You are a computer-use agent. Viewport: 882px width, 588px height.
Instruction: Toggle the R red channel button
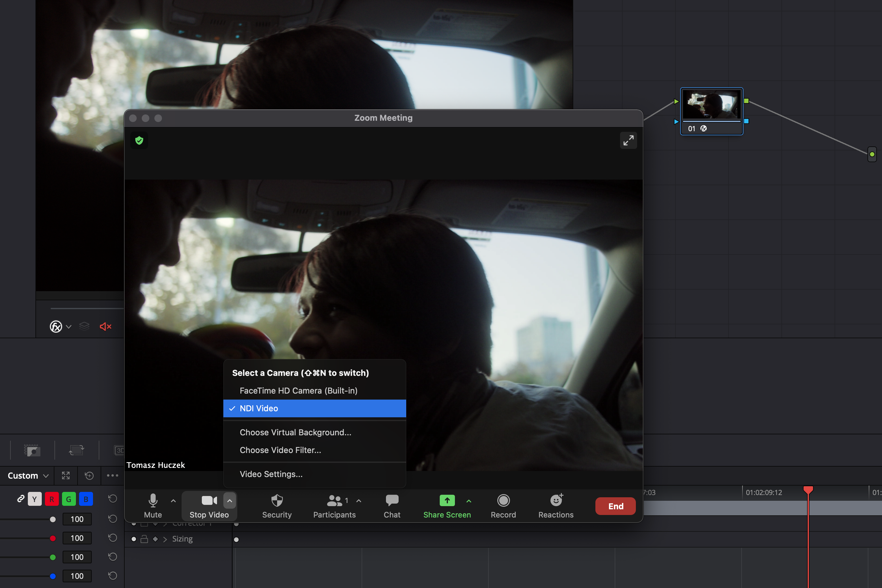52,499
